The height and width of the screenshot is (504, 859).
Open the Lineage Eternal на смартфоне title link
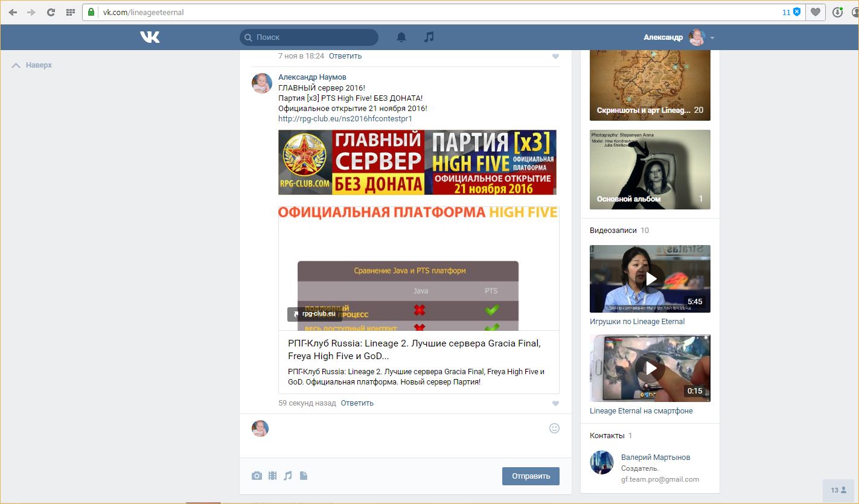(x=641, y=411)
